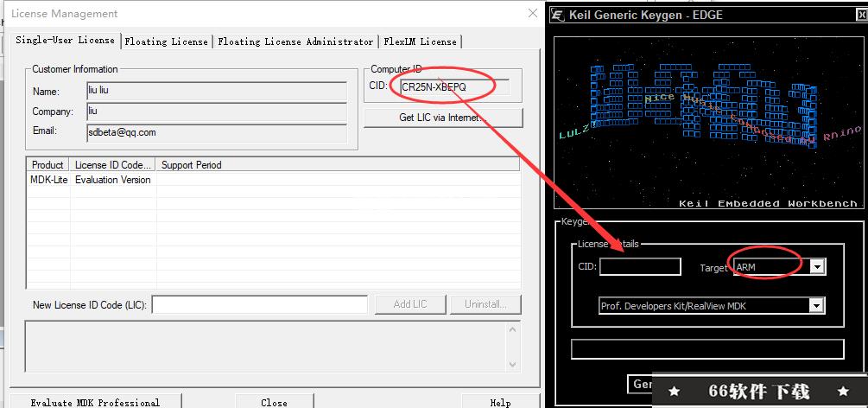Image resolution: width=868 pixels, height=408 pixels.
Task: Open the Target dropdown showing ARM
Action: tap(818, 266)
